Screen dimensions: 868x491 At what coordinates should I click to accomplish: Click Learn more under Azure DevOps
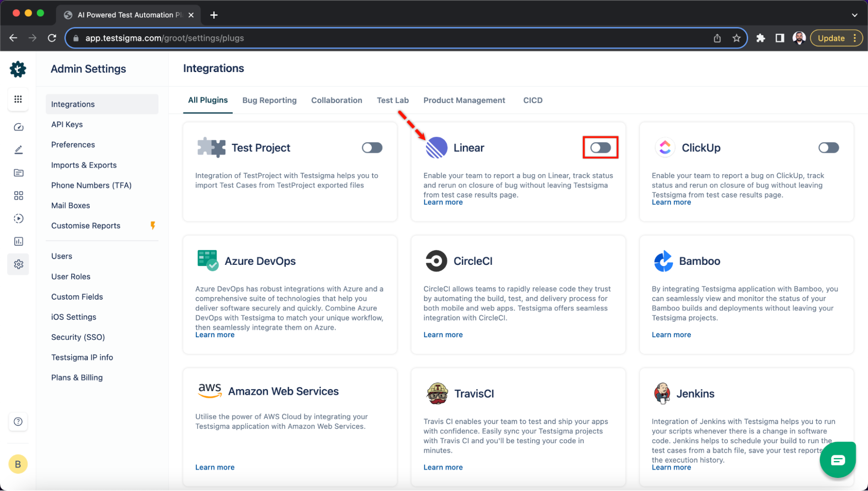click(x=215, y=335)
